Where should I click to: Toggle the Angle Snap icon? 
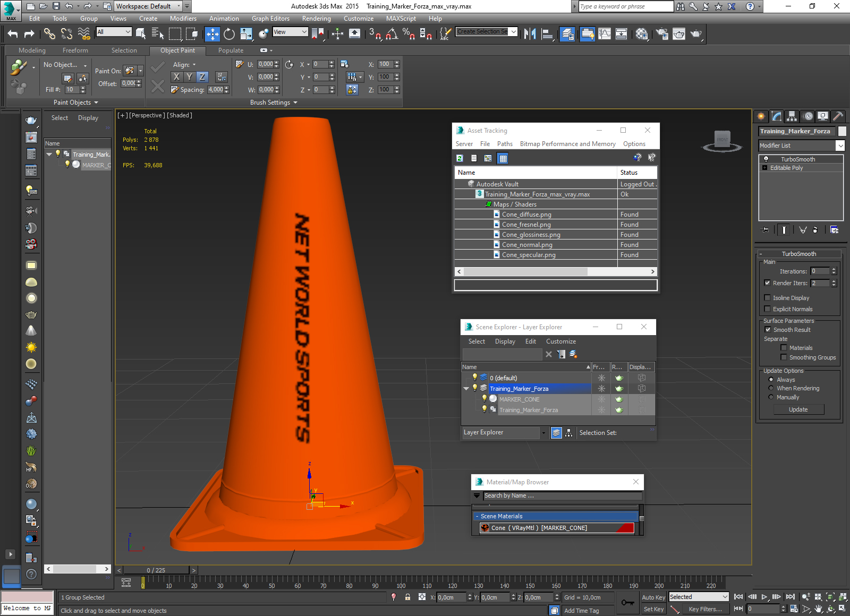(x=392, y=34)
